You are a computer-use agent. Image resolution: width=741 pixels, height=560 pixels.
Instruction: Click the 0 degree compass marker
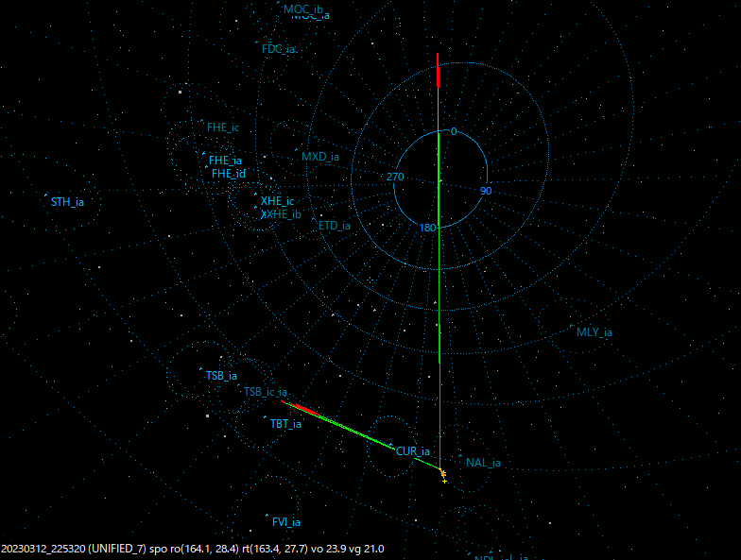(453, 131)
